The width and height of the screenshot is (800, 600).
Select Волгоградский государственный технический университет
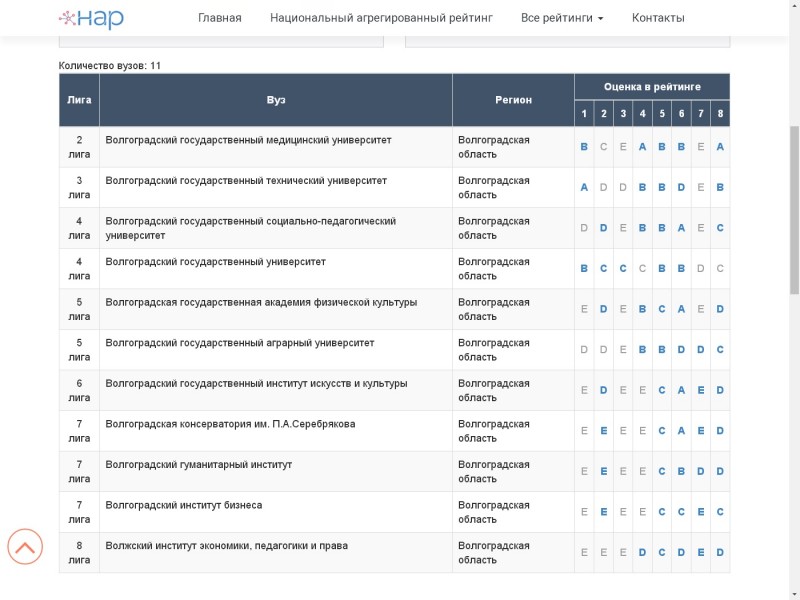coord(246,181)
